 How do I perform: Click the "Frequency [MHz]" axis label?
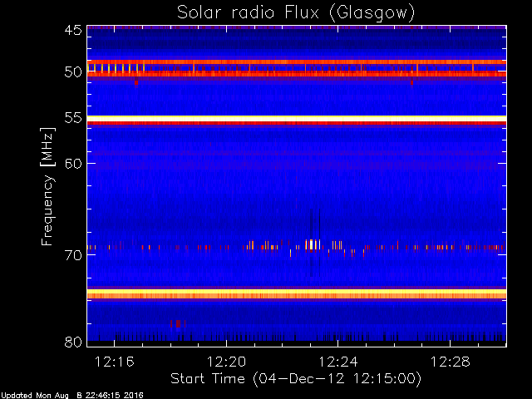(47, 186)
